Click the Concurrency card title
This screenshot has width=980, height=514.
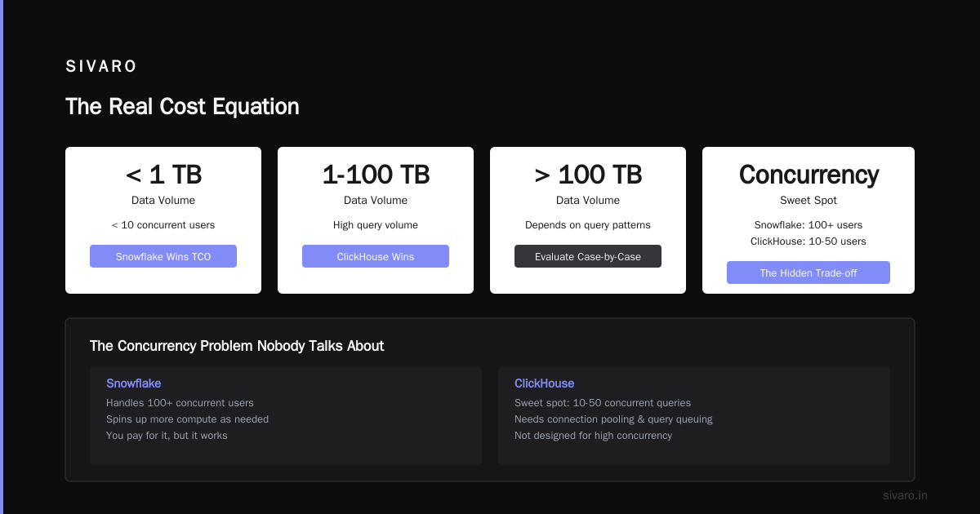click(808, 175)
